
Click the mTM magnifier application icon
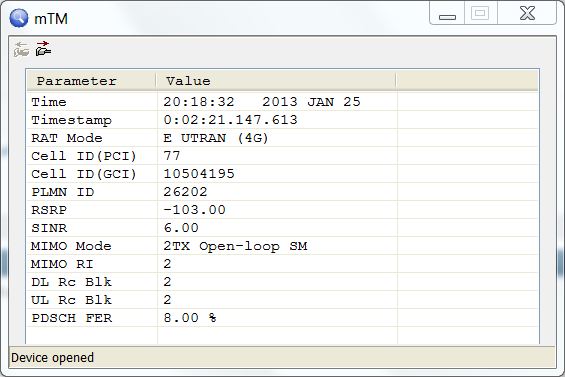pyautogui.click(x=19, y=18)
